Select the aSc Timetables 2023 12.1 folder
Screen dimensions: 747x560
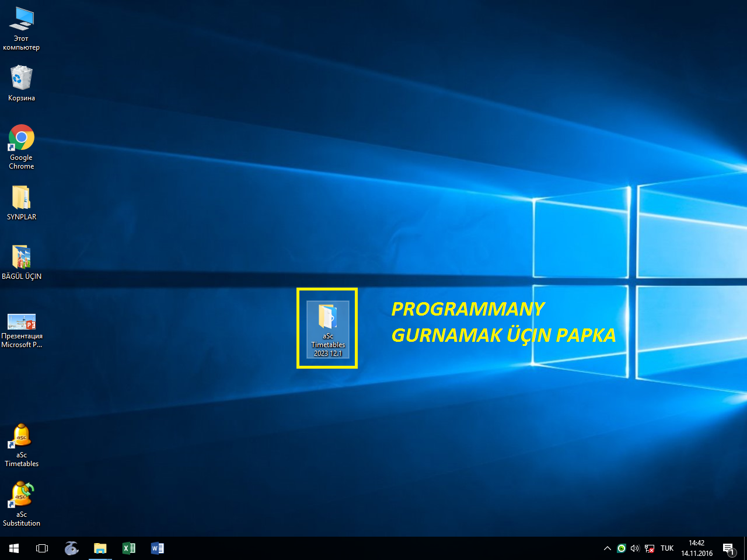(x=328, y=329)
